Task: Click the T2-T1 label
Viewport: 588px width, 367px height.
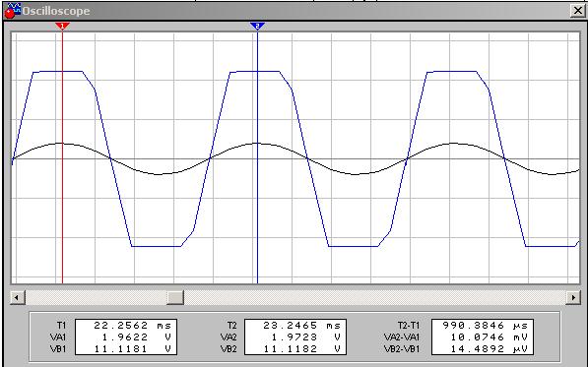Action: pos(409,326)
